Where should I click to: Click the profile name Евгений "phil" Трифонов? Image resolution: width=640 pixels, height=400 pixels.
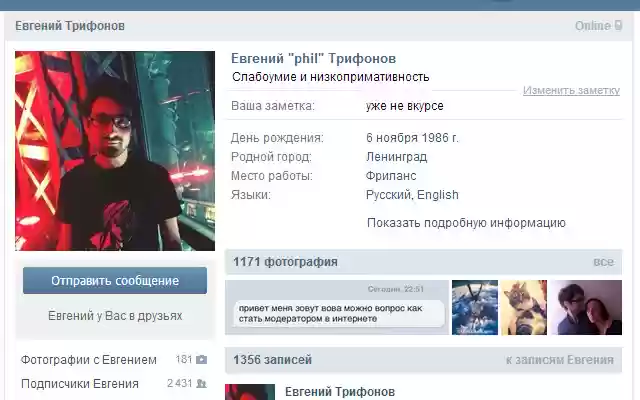(x=313, y=58)
